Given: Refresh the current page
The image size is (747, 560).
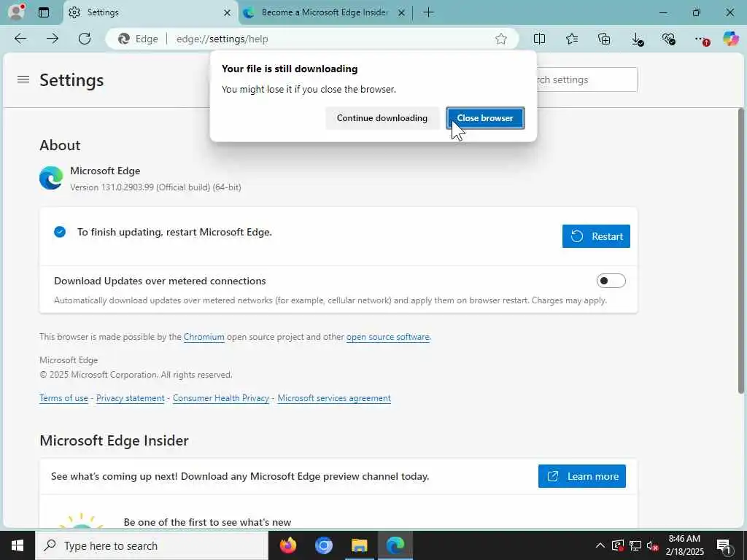Looking at the screenshot, I should [85, 39].
